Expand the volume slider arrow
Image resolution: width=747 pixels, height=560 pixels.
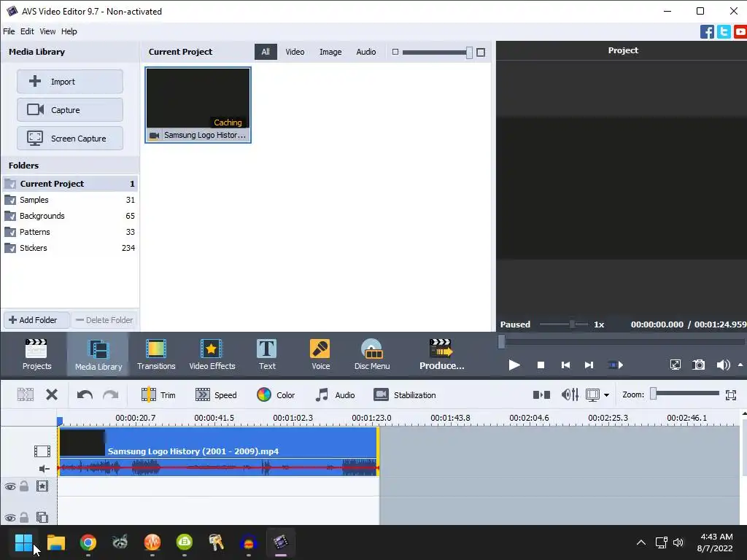pos(740,365)
